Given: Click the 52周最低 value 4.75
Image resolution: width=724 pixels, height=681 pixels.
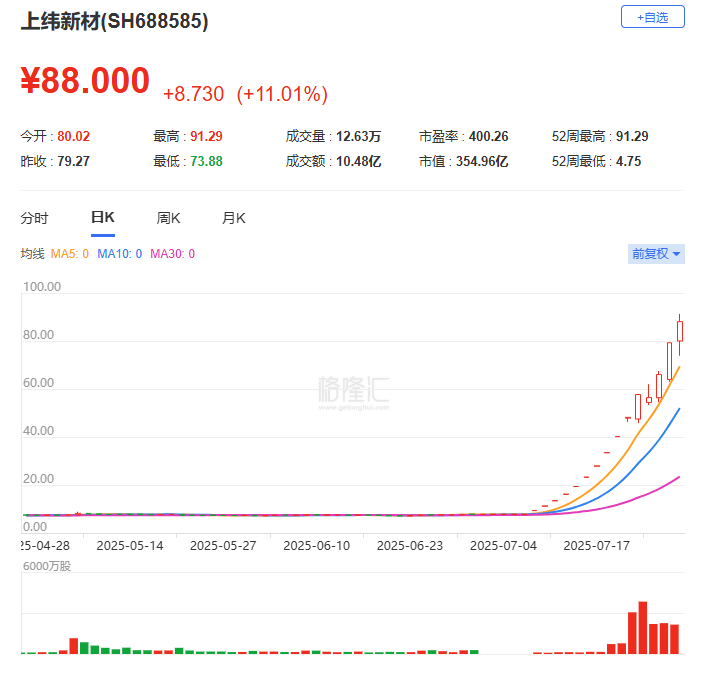Looking at the screenshot, I should [x=628, y=161].
